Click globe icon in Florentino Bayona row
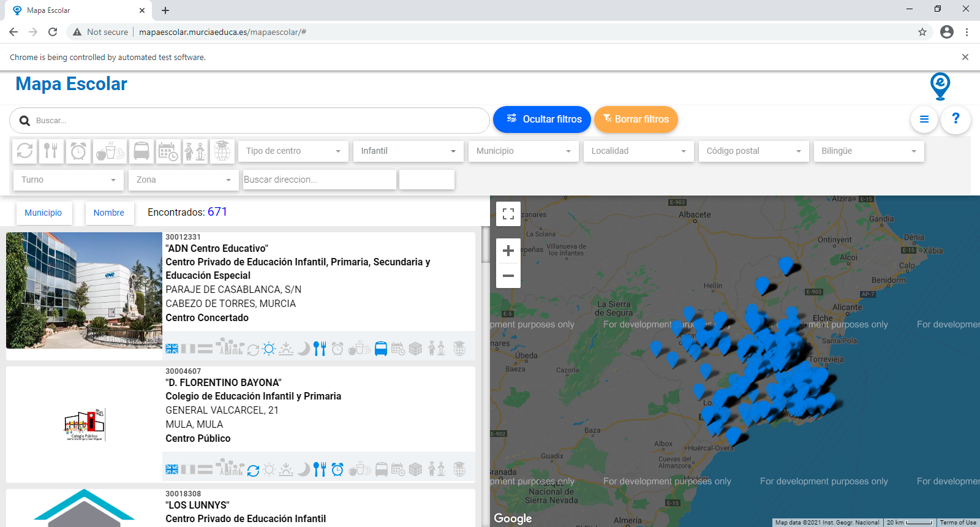980x527 pixels. coord(459,469)
